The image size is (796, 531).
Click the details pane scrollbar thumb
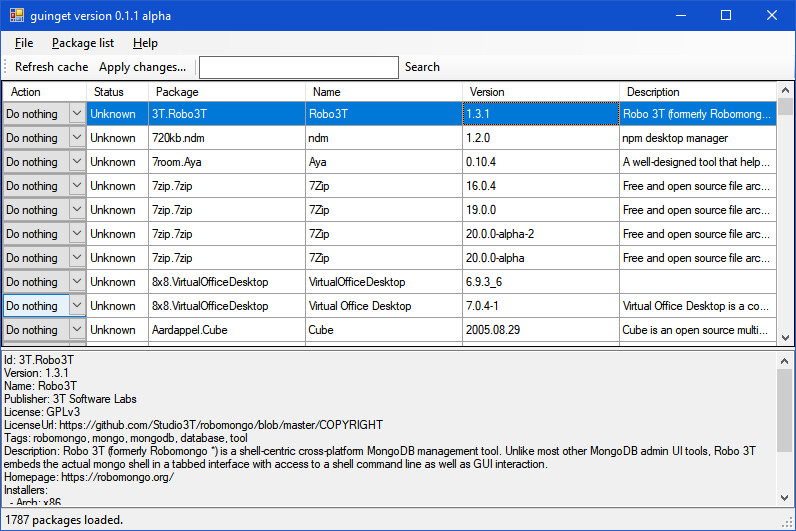(784, 410)
